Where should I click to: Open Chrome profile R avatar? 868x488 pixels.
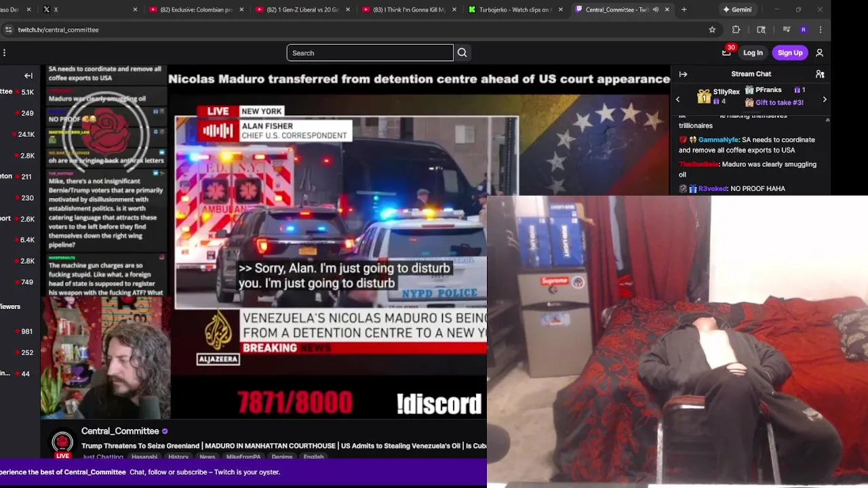(804, 30)
